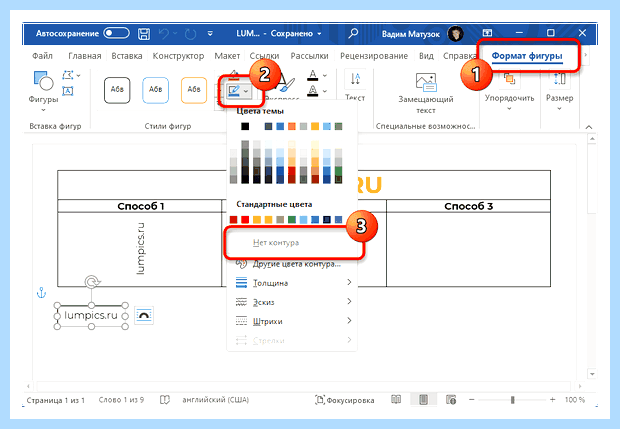Image resolution: width=620 pixels, height=429 pixels.
Task: Click the Text Fill letter A icon
Action: [313, 75]
